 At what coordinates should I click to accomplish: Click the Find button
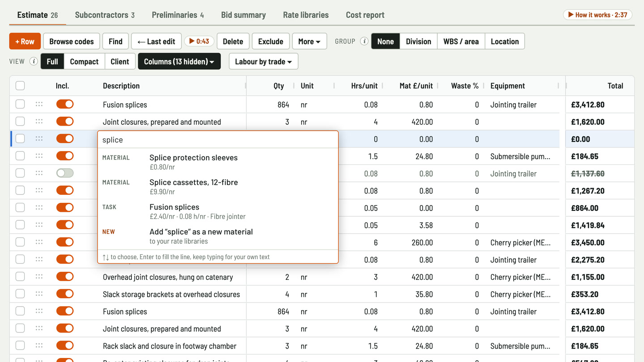tap(115, 42)
